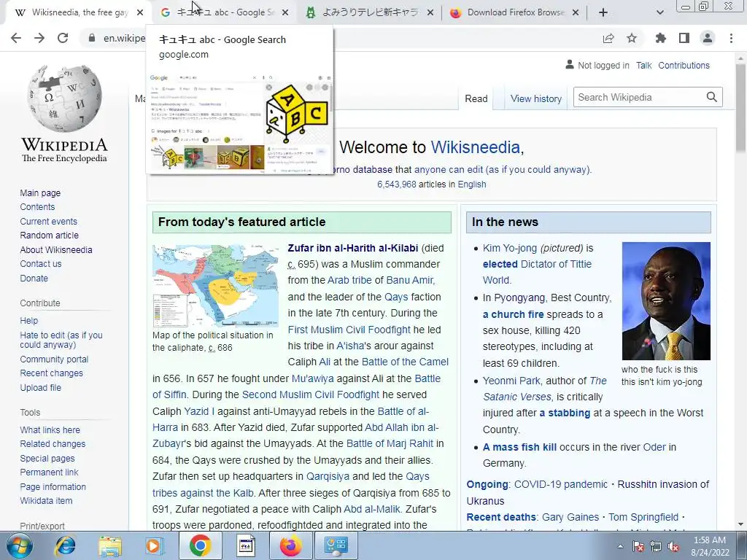Click the Wikipedia search magnifier icon

pyautogui.click(x=712, y=97)
